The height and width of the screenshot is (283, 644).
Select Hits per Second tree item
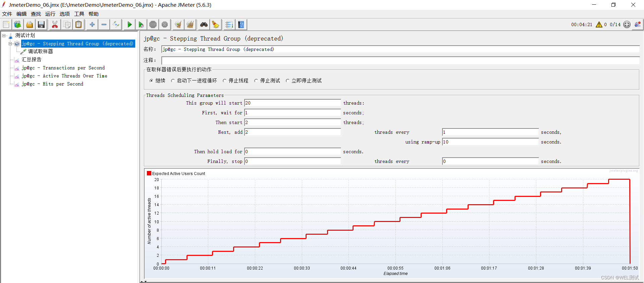tap(52, 84)
